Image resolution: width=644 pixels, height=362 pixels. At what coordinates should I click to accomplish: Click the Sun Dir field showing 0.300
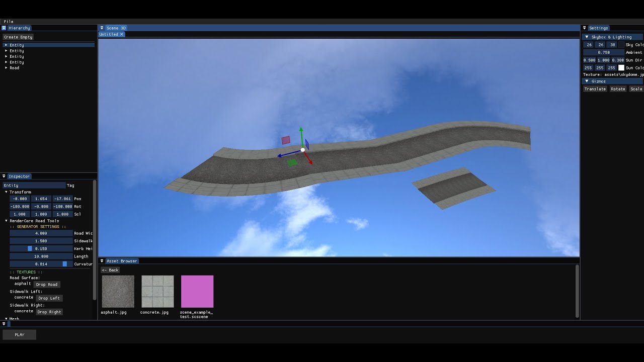coord(618,60)
